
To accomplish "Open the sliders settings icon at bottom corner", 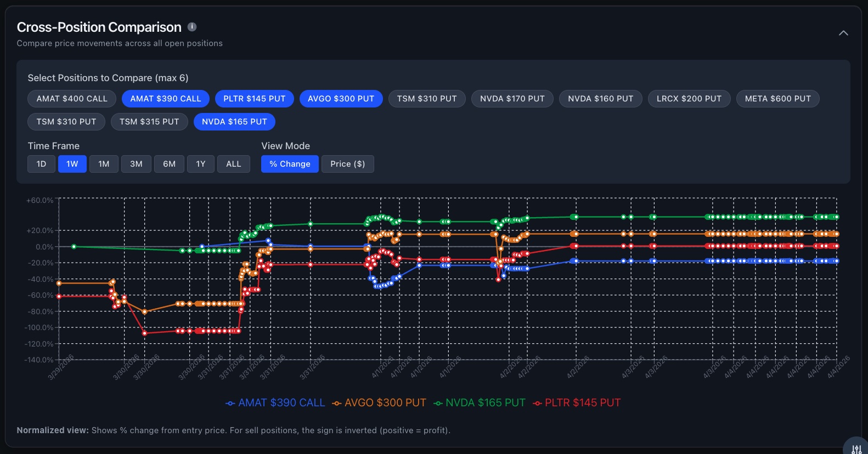I will tap(856, 449).
